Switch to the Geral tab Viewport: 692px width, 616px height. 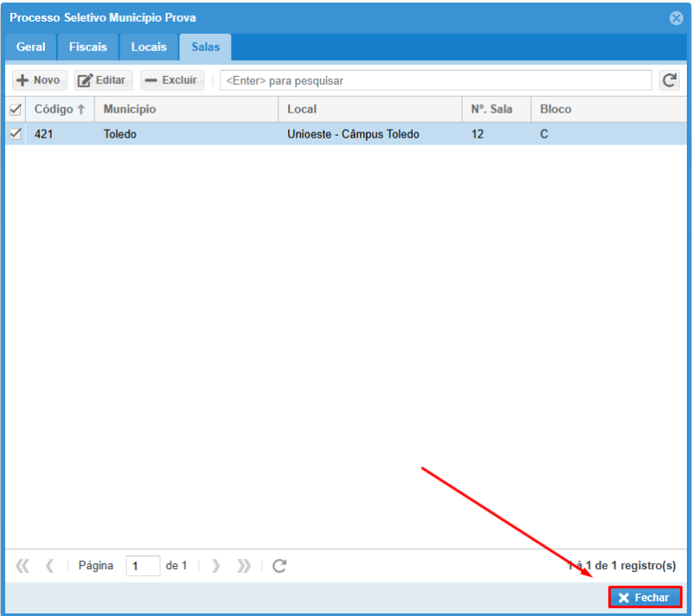pos(31,47)
